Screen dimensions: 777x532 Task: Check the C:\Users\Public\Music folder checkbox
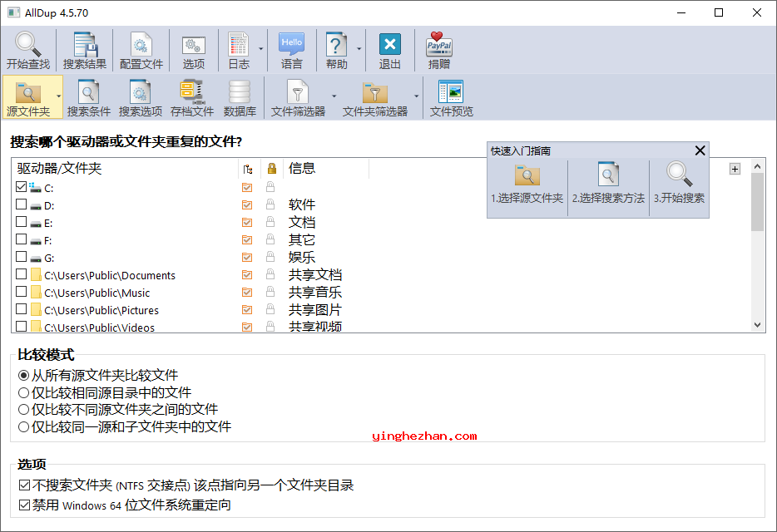click(22, 291)
